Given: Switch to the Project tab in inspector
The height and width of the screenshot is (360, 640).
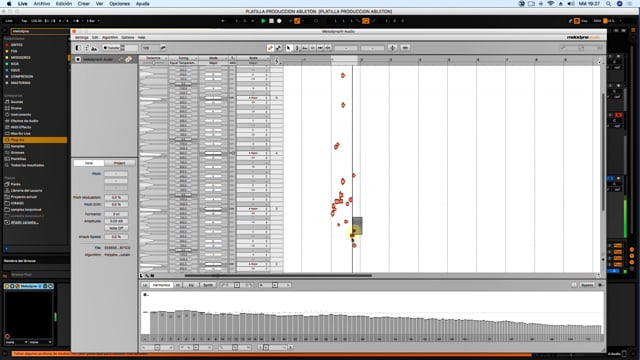Looking at the screenshot, I should (119, 163).
